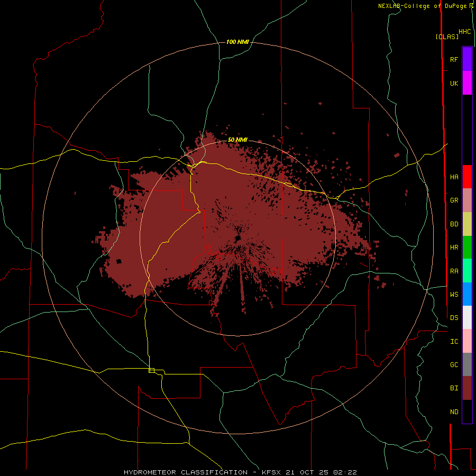The width and height of the screenshot is (476, 476).
Task: Click the radar site center point
Action: pos(238,239)
